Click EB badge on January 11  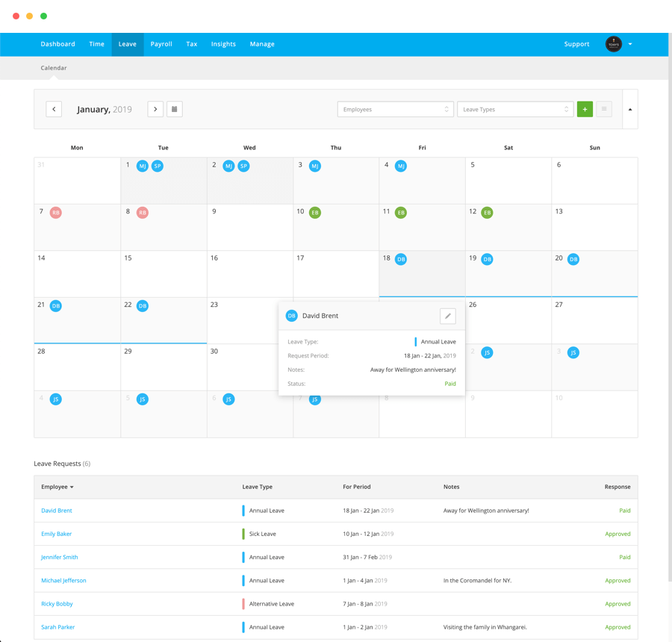[x=401, y=213]
